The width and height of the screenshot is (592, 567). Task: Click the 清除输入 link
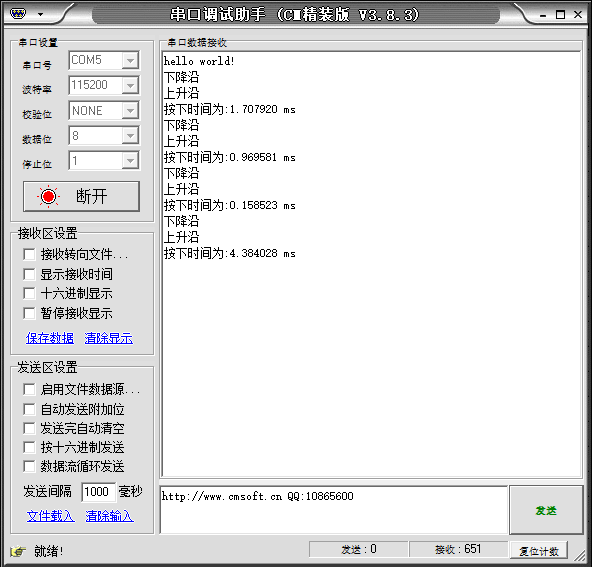tap(109, 516)
